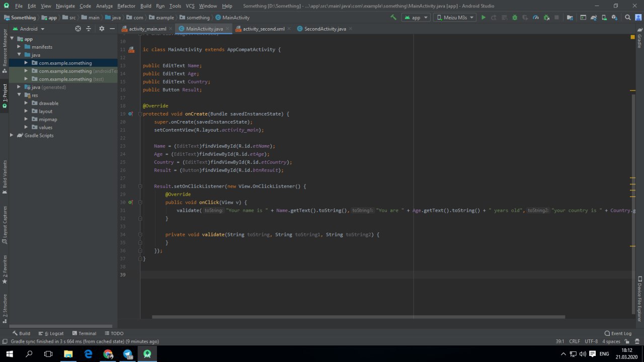The width and height of the screenshot is (644, 362).
Task: Click the editor horizontal scrollbar
Action: 358,317
